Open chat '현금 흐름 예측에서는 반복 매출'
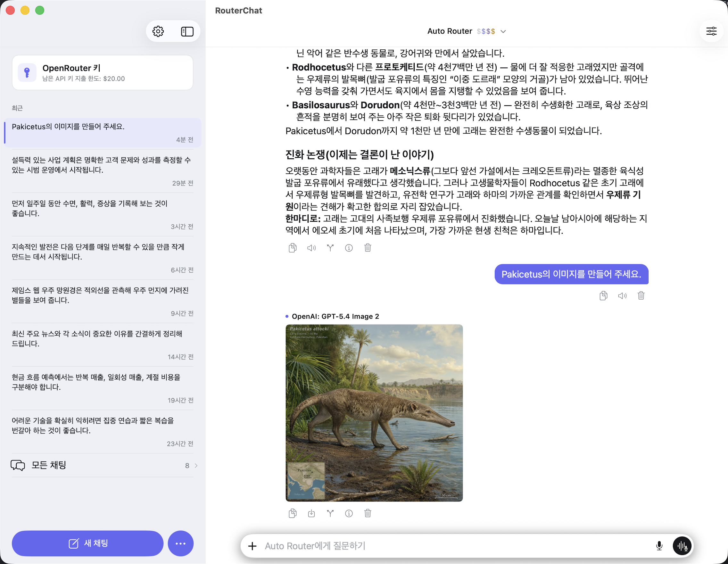The height and width of the screenshot is (564, 728). (x=103, y=388)
